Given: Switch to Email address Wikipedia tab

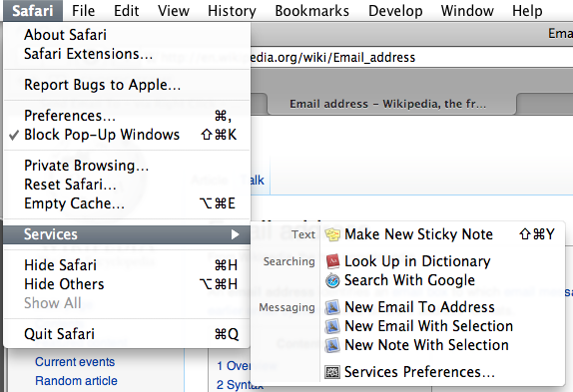Looking at the screenshot, I should (391, 104).
